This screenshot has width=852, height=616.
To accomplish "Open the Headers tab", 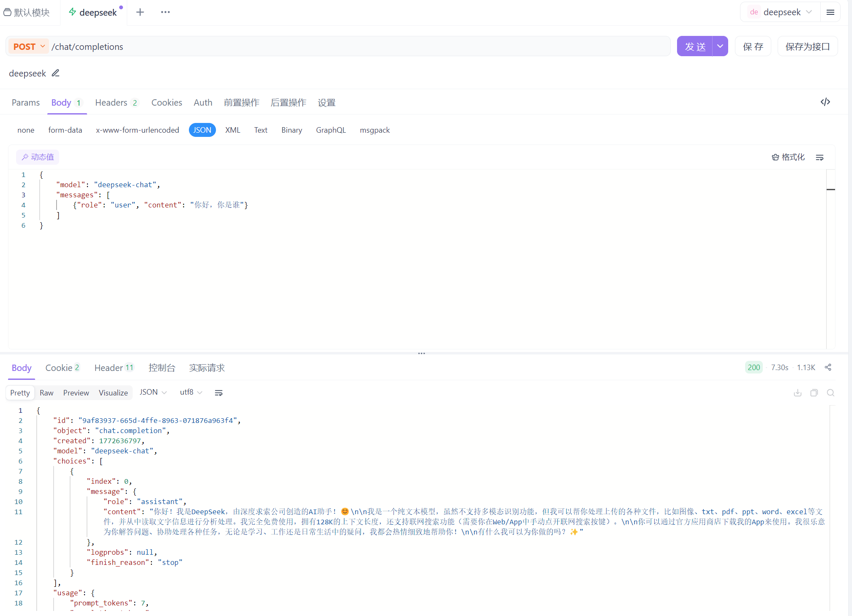I will click(x=117, y=103).
